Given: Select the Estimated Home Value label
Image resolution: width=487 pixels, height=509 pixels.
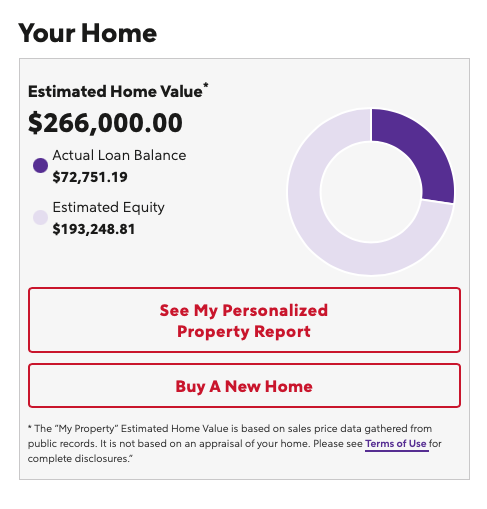Looking at the screenshot, I should coord(115,92).
